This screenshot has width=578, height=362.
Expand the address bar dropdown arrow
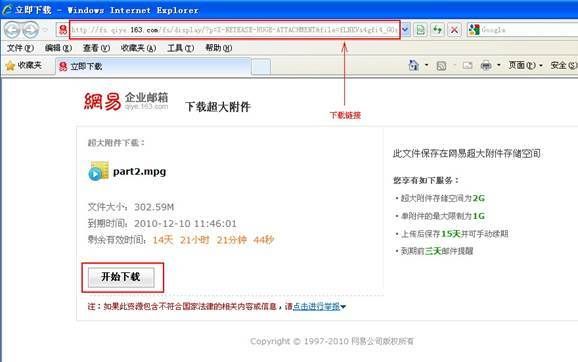405,30
